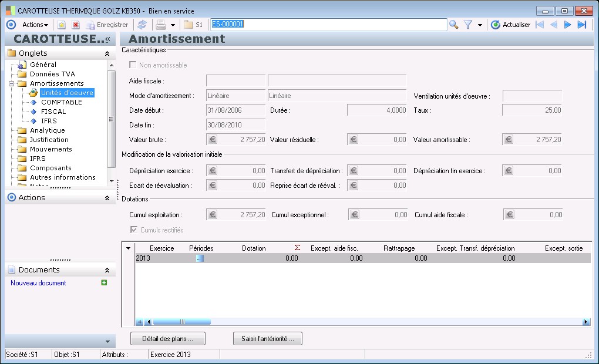
Task: Toggle the Non amortissable checkbox
Action: click(x=133, y=65)
